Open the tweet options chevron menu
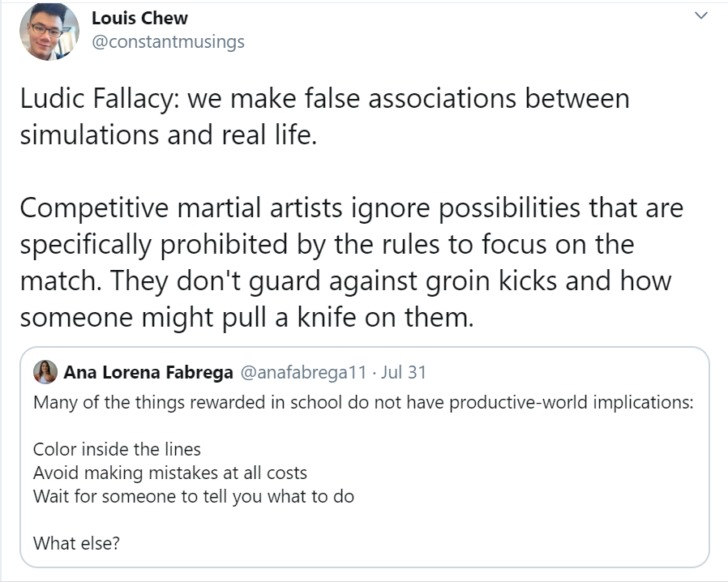The height and width of the screenshot is (582, 728). (x=701, y=16)
